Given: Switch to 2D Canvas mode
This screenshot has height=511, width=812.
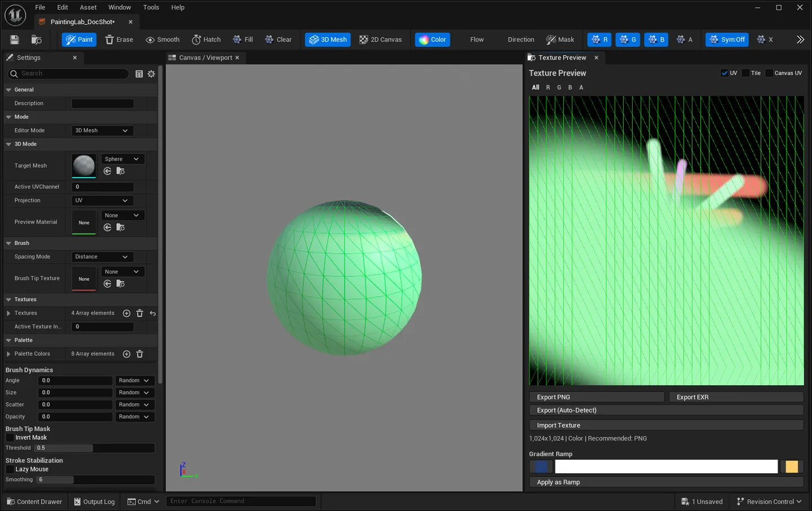Looking at the screenshot, I should (381, 39).
